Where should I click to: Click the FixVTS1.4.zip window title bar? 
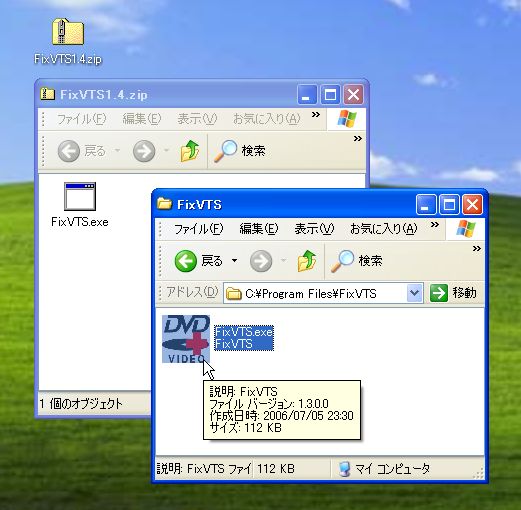click(167, 95)
